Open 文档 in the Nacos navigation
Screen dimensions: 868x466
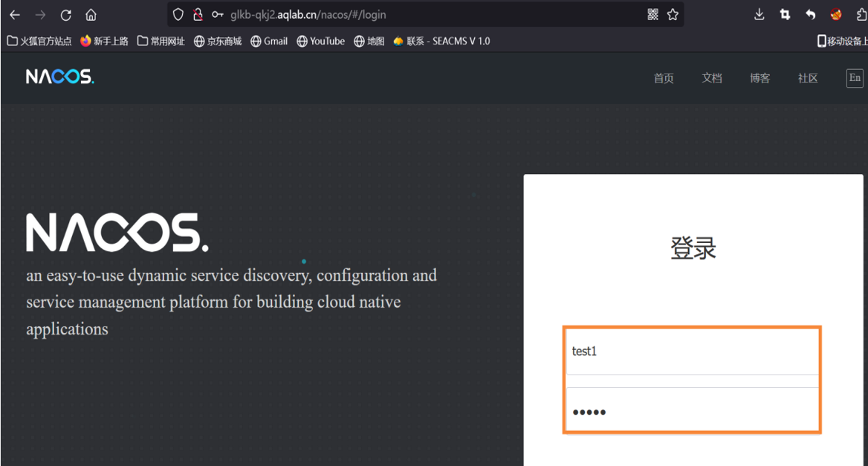(x=712, y=78)
